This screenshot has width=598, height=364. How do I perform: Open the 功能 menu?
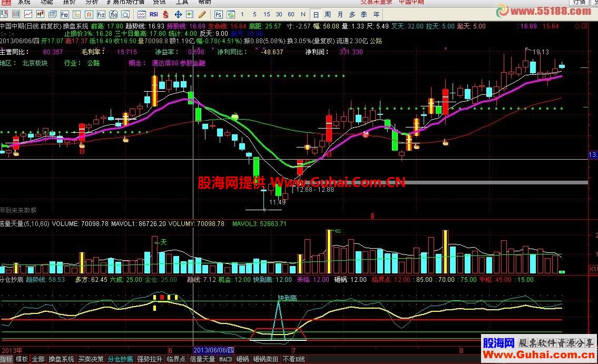tap(46, 2)
